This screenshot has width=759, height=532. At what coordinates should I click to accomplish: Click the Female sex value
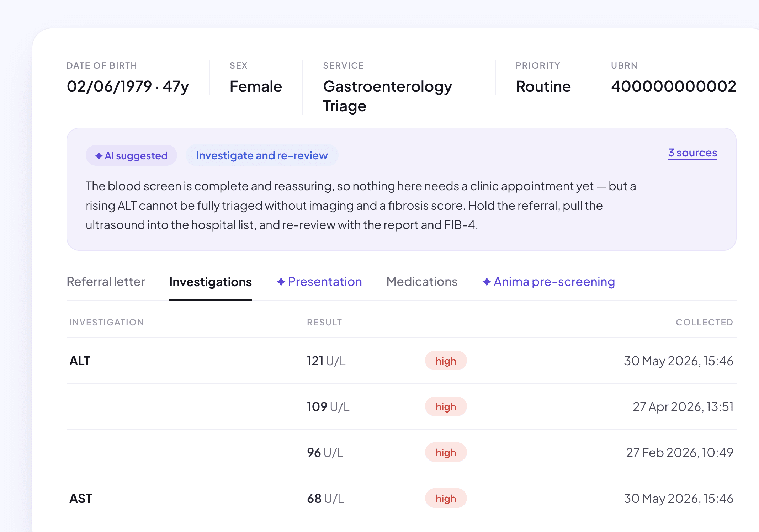[256, 86]
